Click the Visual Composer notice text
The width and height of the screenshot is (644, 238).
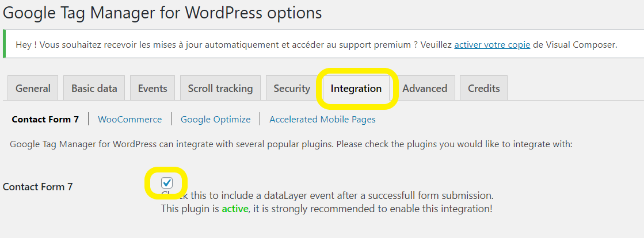[x=230, y=44]
